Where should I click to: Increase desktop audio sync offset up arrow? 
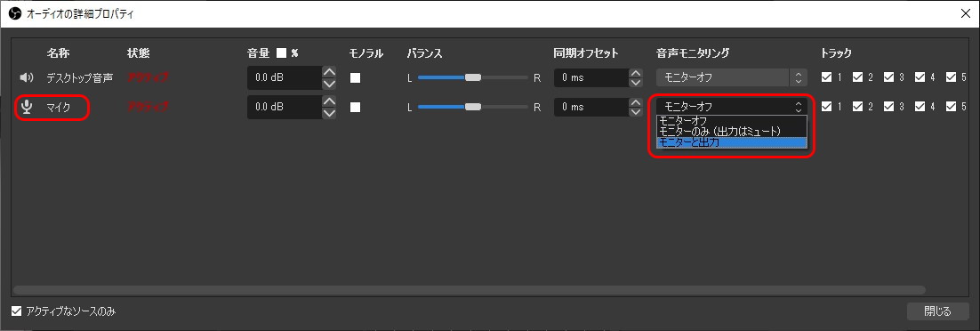(636, 72)
